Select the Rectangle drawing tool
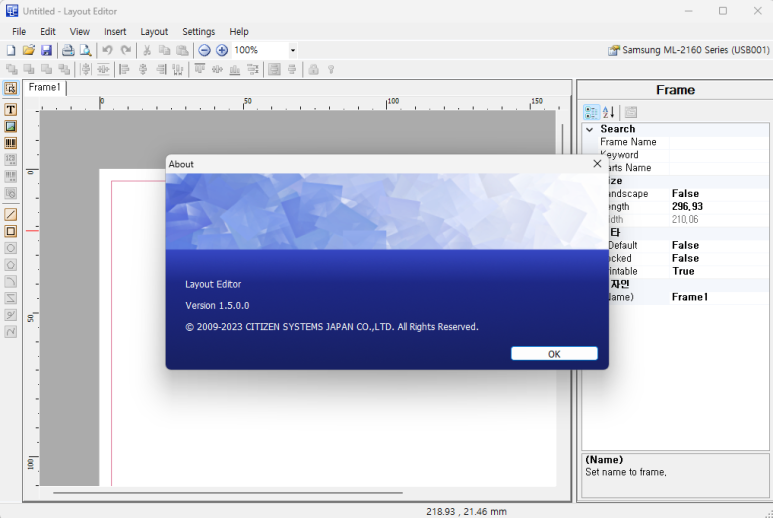The image size is (773, 518). pyautogui.click(x=11, y=231)
